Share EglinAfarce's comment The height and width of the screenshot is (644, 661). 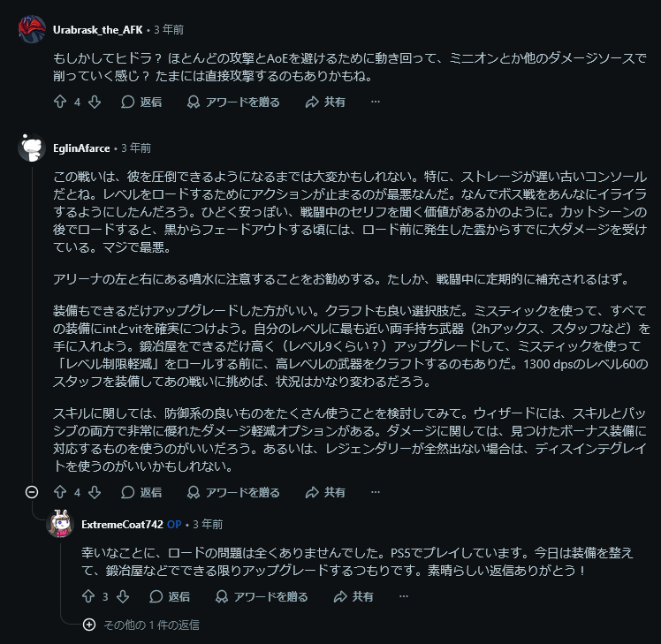click(x=325, y=492)
